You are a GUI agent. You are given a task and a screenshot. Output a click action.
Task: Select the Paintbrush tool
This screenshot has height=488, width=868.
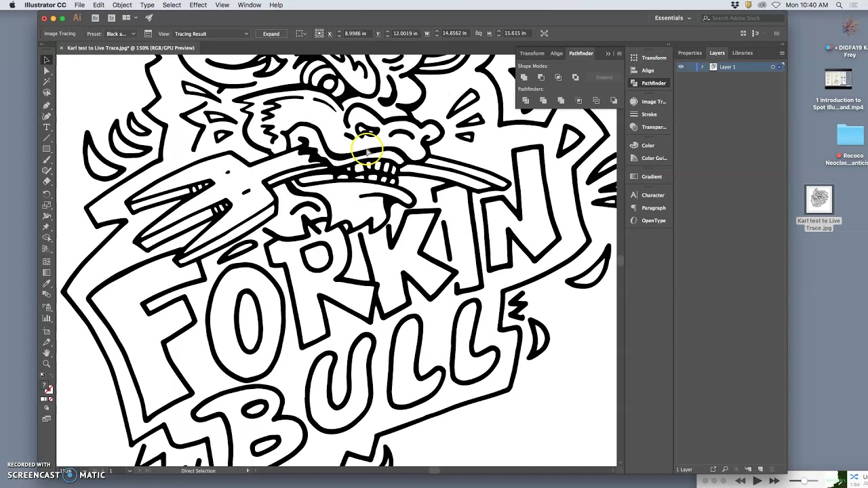pos(47,160)
